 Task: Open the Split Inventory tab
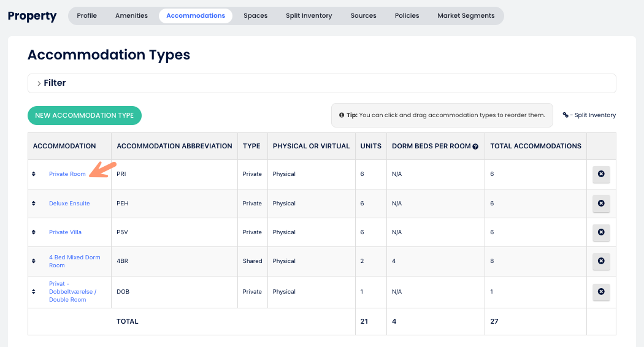click(309, 16)
